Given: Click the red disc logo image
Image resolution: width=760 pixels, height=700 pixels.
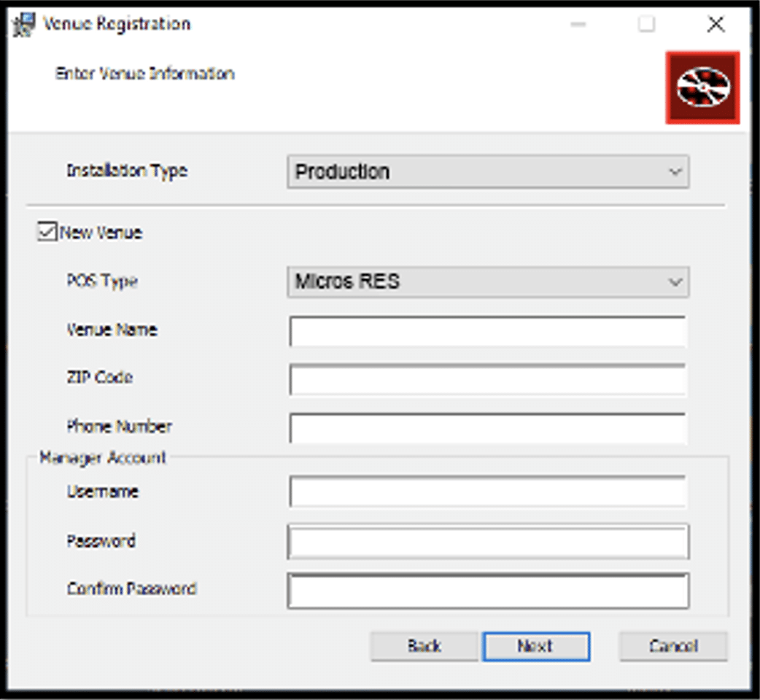Looking at the screenshot, I should pyautogui.click(x=702, y=87).
